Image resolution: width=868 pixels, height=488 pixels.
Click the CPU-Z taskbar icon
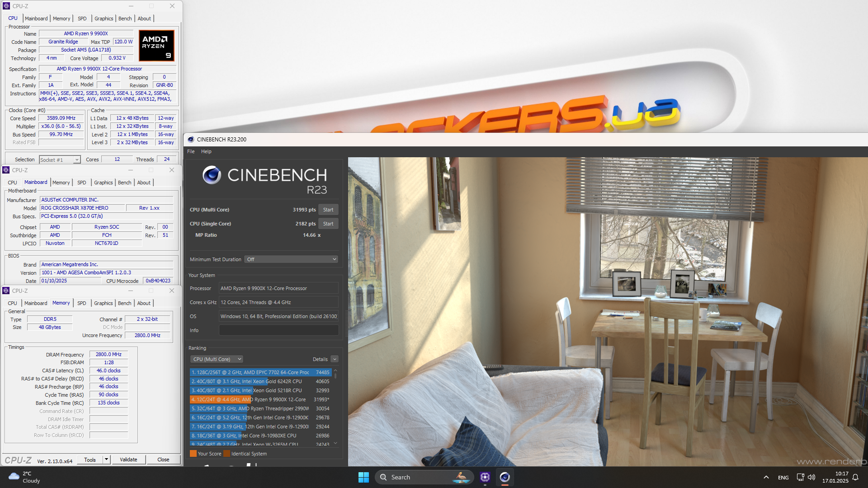point(485,477)
